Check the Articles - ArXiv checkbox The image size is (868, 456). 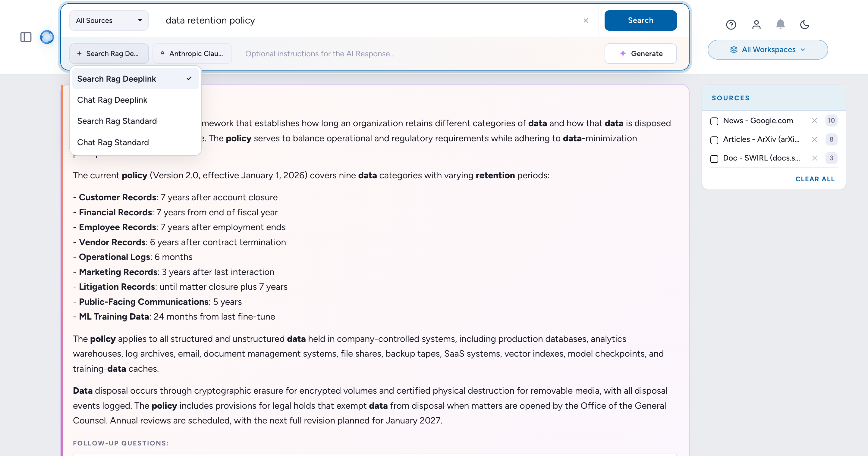point(714,140)
